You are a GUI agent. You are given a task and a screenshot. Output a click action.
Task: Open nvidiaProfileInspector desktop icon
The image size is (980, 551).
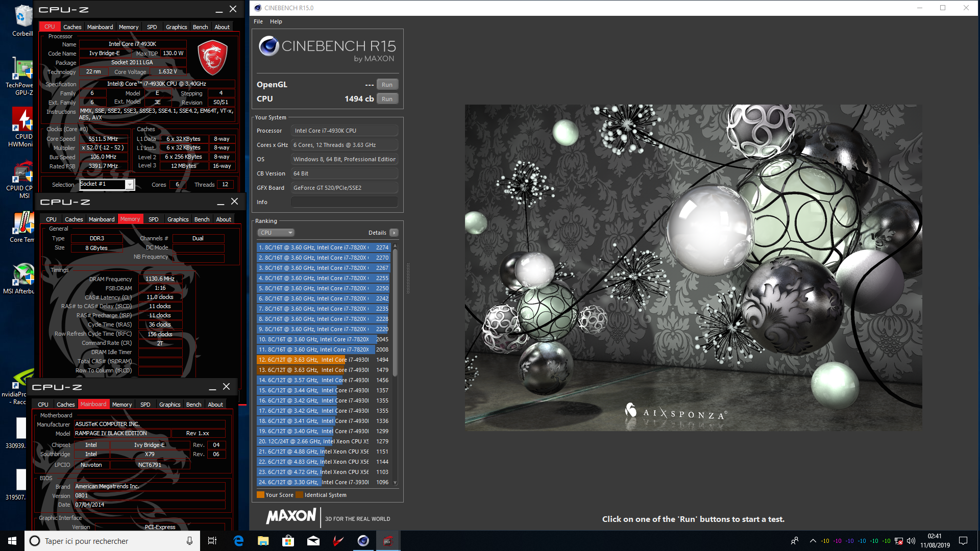[18, 387]
